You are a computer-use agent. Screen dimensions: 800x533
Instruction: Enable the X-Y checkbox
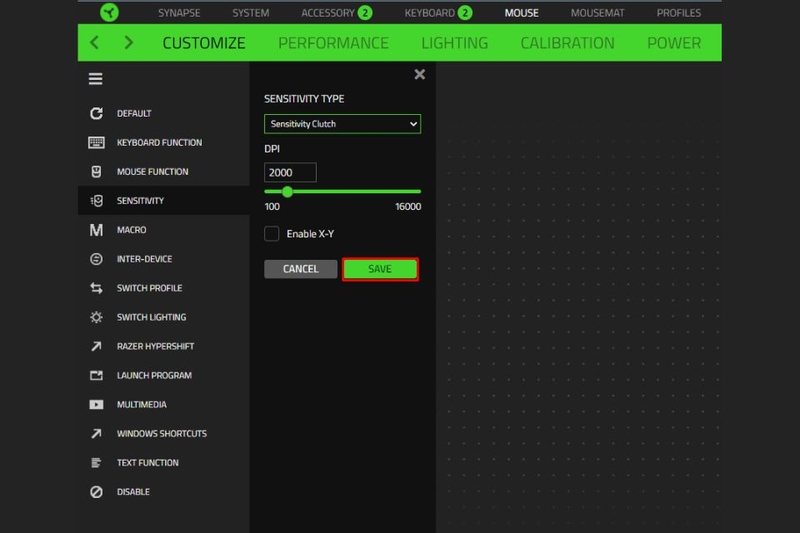click(x=271, y=234)
